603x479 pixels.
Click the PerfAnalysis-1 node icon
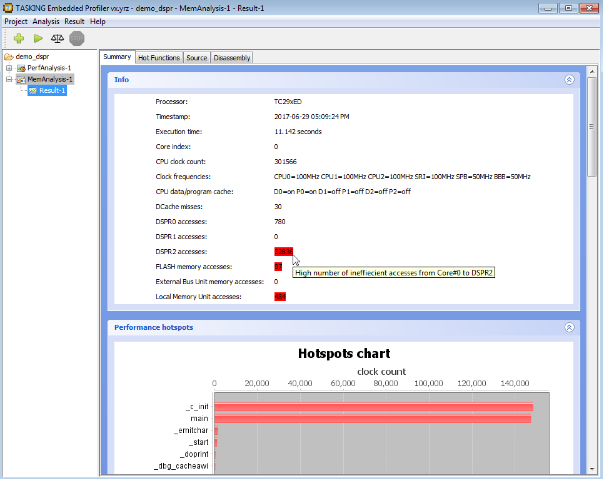coord(21,68)
